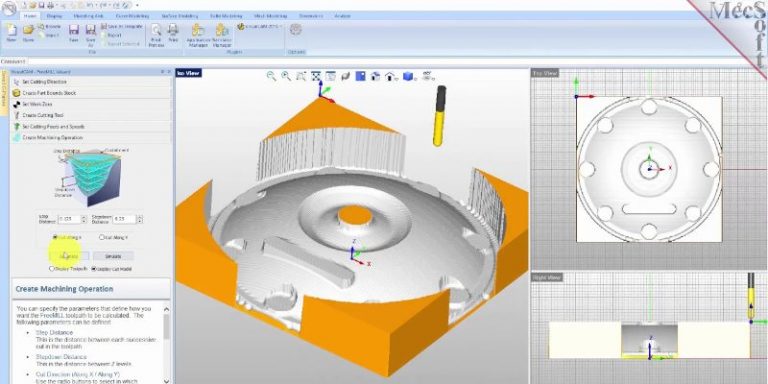This screenshot has width=768, height=384.
Task: Expand the Set Work Zero step
Action: 91,104
